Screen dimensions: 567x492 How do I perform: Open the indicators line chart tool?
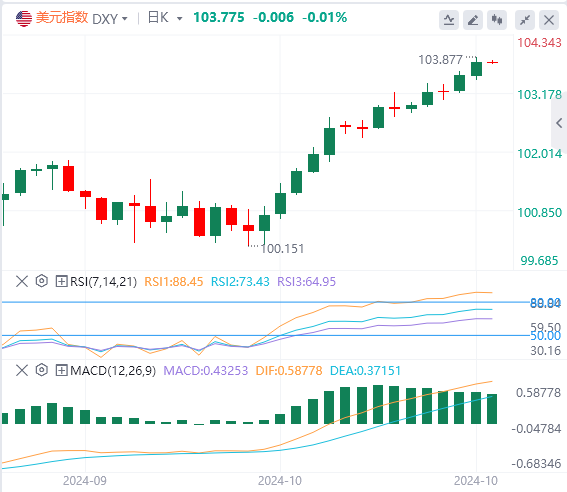[449, 20]
